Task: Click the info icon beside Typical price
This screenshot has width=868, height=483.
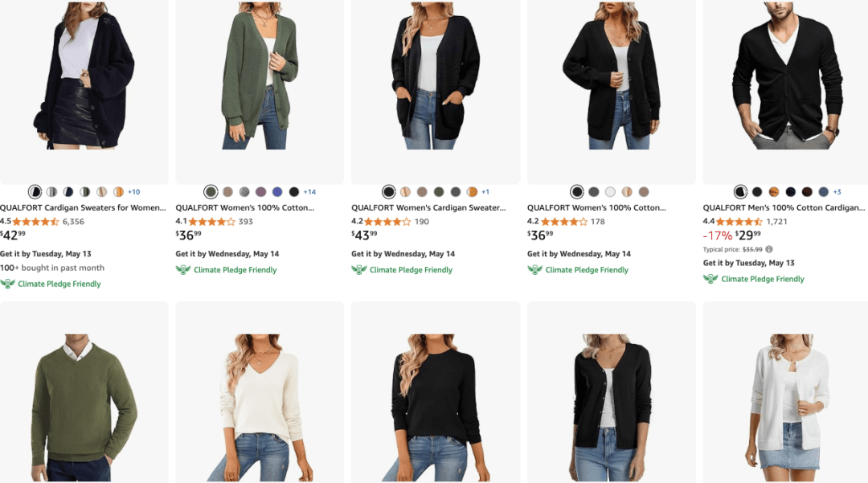Action: pos(769,249)
